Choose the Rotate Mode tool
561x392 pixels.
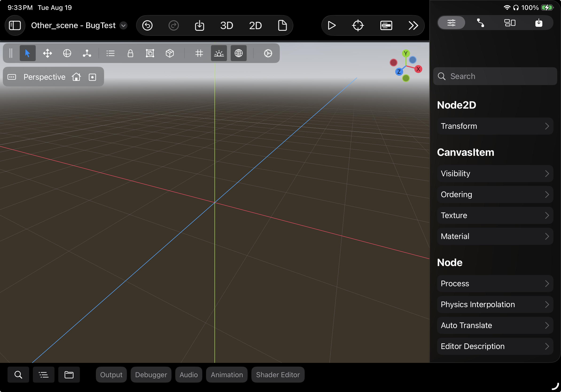point(67,53)
